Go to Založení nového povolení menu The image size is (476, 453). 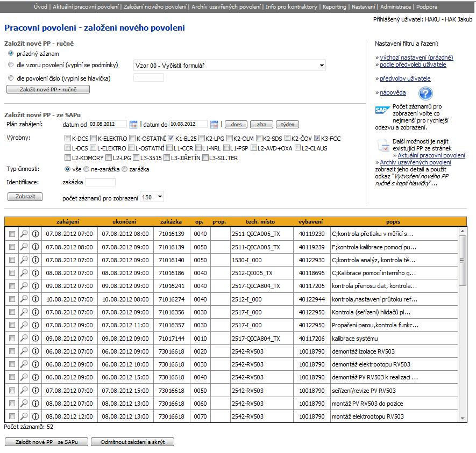[155, 6]
